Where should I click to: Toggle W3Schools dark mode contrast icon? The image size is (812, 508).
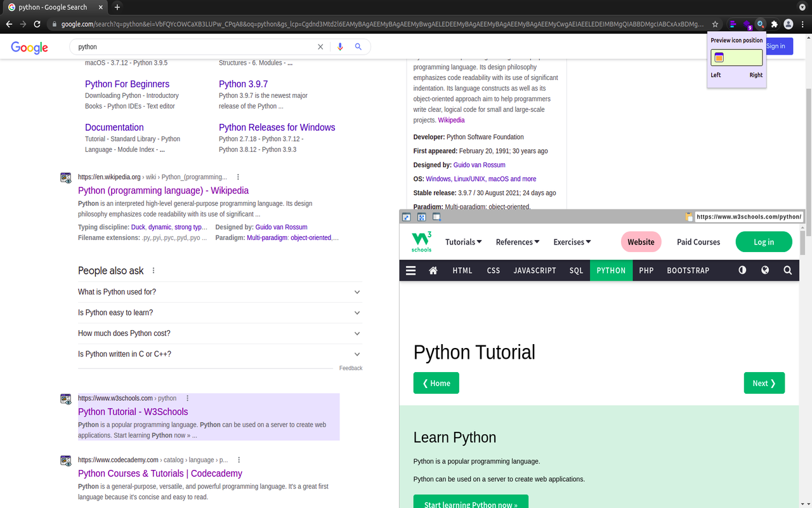742,271
